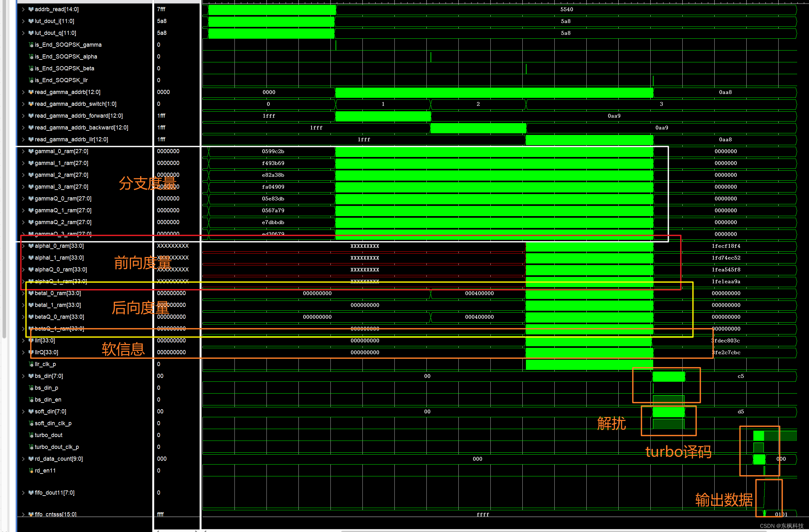This screenshot has height=532, width=809.
Task: Click the is_End_SOQPSK_alpha signal icon
Action: (31, 57)
